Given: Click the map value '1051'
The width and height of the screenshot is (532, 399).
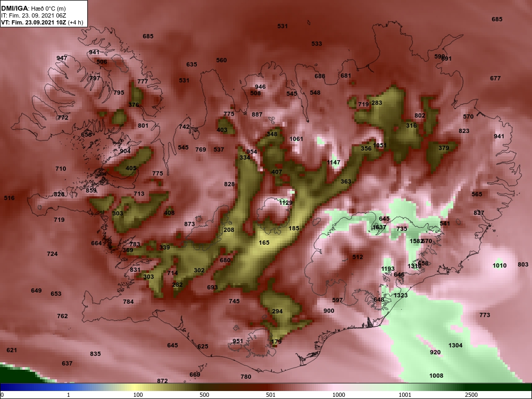Looking at the screenshot, I should (x=380, y=145).
